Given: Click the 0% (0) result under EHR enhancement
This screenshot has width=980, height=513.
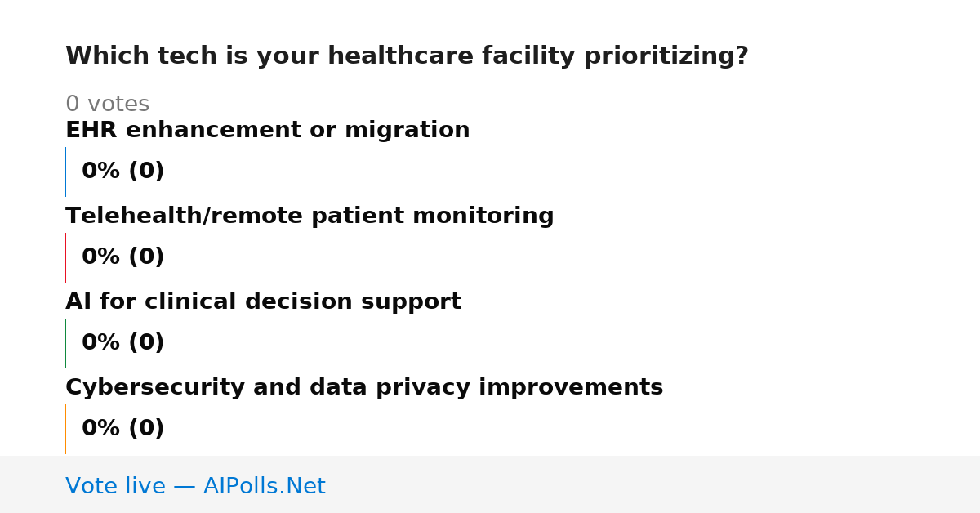Looking at the screenshot, I should coord(123,172).
